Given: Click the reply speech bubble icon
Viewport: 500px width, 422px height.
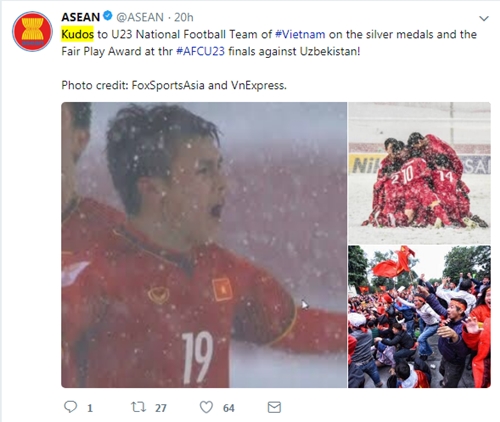Looking at the screenshot, I should coord(70,407).
